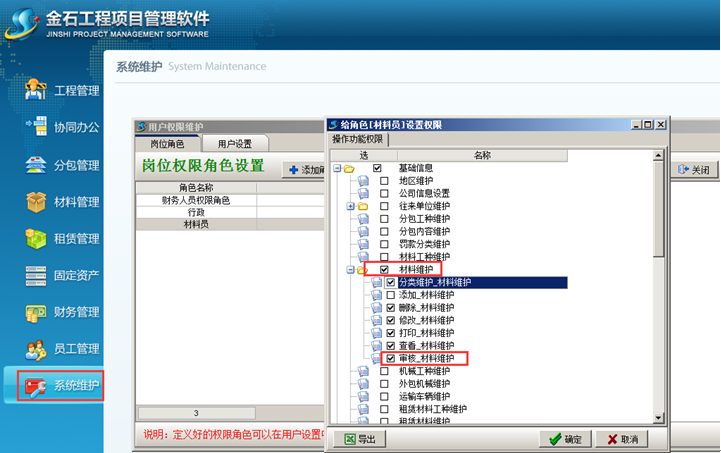Click the 导出 export button

359,439
